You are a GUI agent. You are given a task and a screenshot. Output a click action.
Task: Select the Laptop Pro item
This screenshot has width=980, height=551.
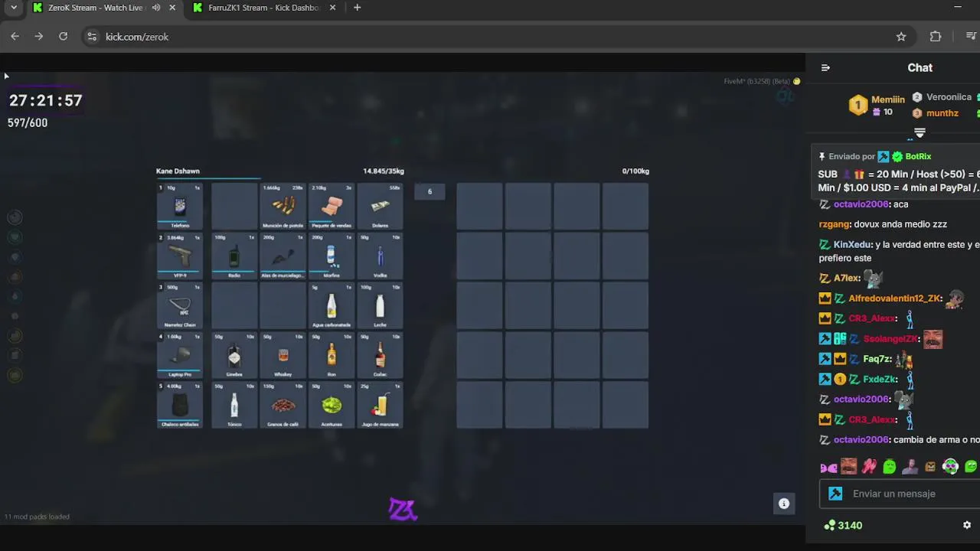(x=180, y=356)
